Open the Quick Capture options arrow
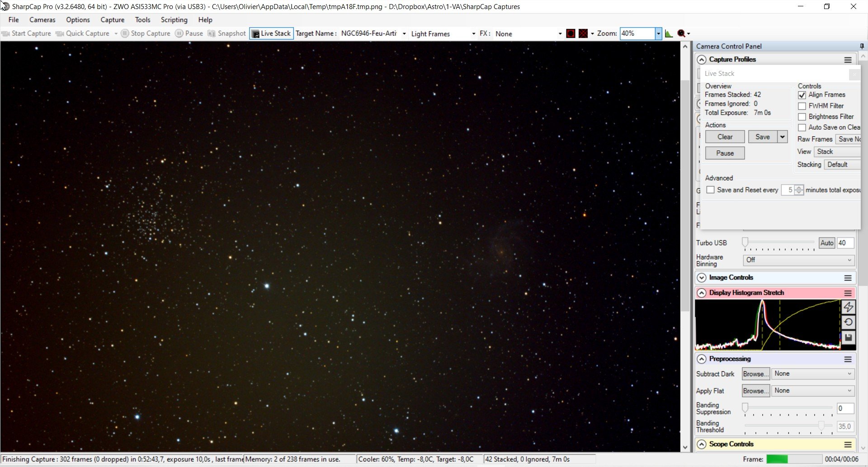Screen dimensions: 868x467 [x=116, y=34]
